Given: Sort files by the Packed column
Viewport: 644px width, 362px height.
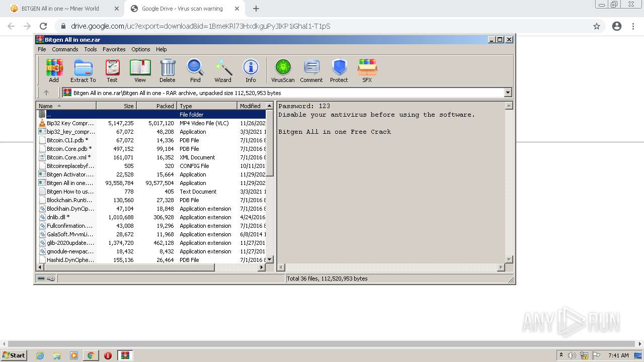Looking at the screenshot, I should [x=156, y=106].
